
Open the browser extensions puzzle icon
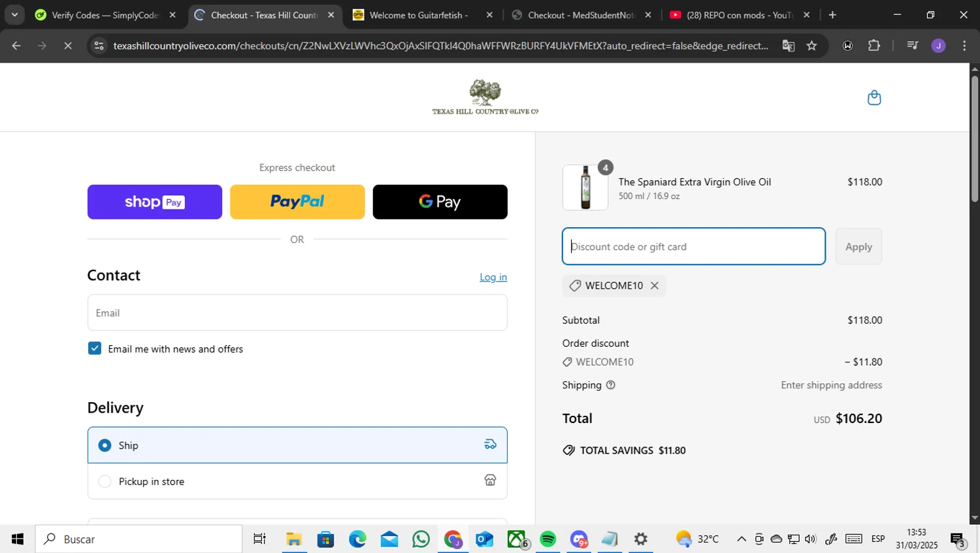(x=874, y=46)
